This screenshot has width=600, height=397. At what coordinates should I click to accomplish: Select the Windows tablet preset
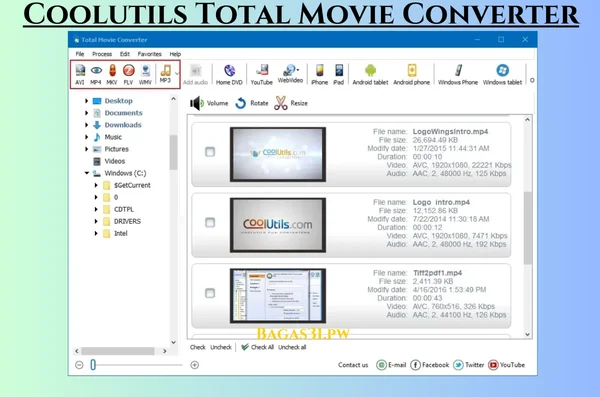[x=502, y=74]
